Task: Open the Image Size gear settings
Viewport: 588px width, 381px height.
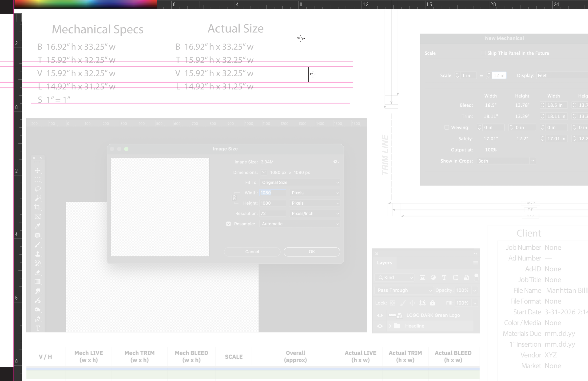Action: point(335,162)
